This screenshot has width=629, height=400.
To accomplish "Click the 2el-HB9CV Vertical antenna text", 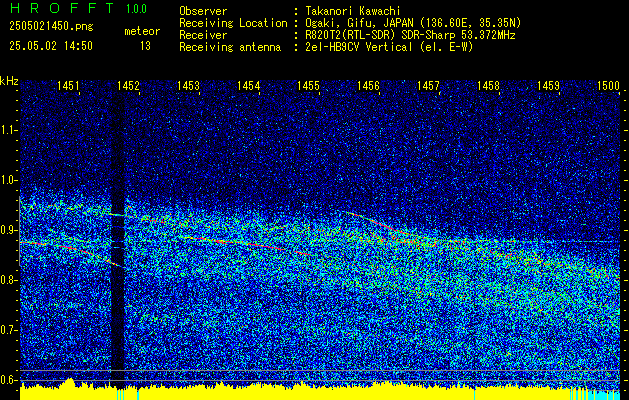I will point(389,47).
